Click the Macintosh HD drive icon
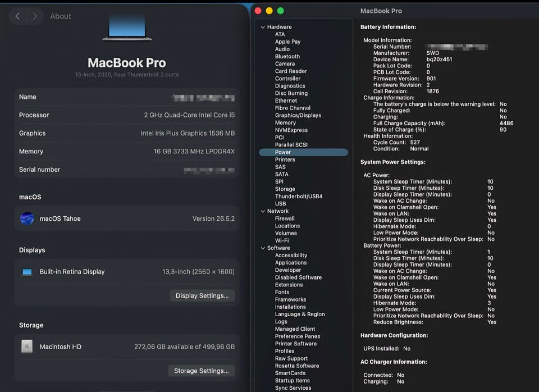This screenshot has height=392, width=539. click(27, 347)
